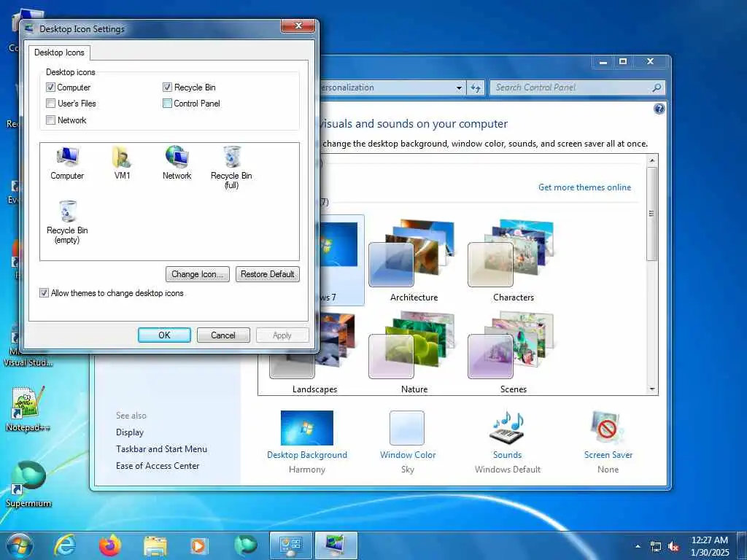Image resolution: width=747 pixels, height=560 pixels.
Task: Click the taskbar clock 12:27 AM
Action: 709,540
